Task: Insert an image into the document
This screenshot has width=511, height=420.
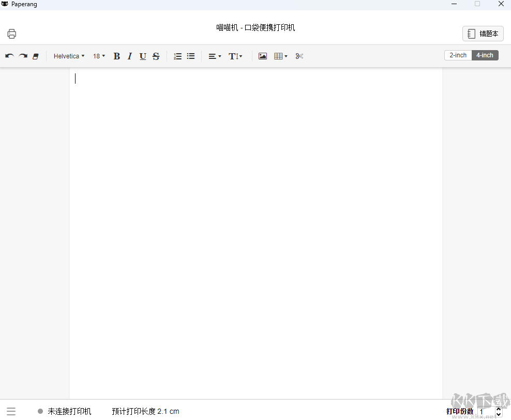Action: click(263, 56)
